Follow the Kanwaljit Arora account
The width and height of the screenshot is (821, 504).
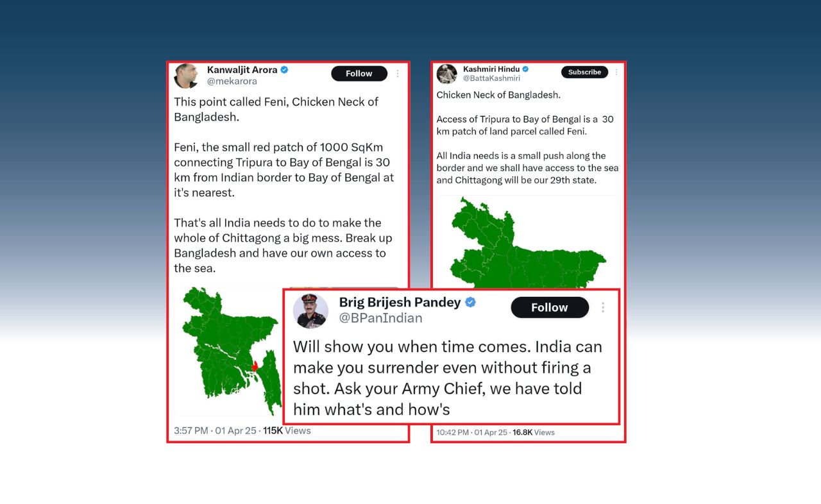tap(359, 74)
